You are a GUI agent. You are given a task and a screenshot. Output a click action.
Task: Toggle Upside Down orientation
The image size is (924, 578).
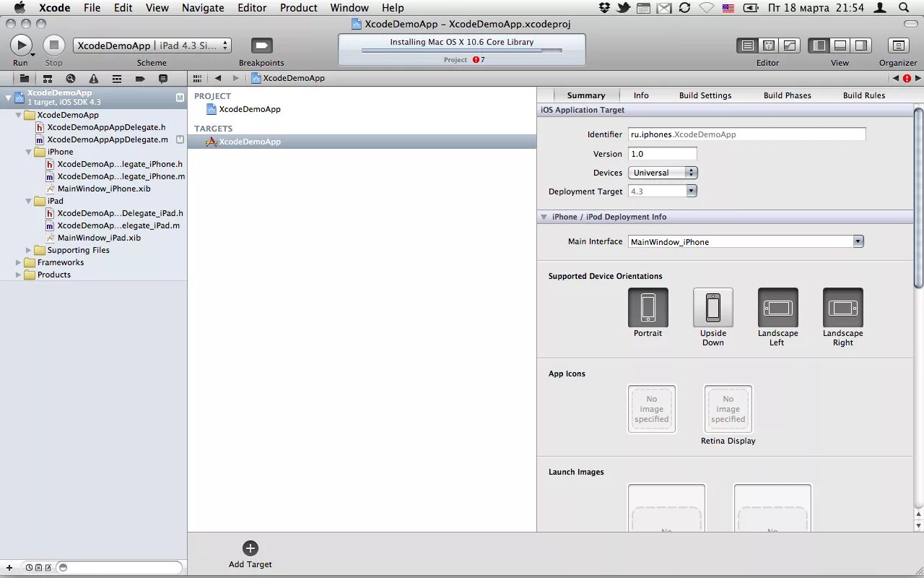point(713,308)
